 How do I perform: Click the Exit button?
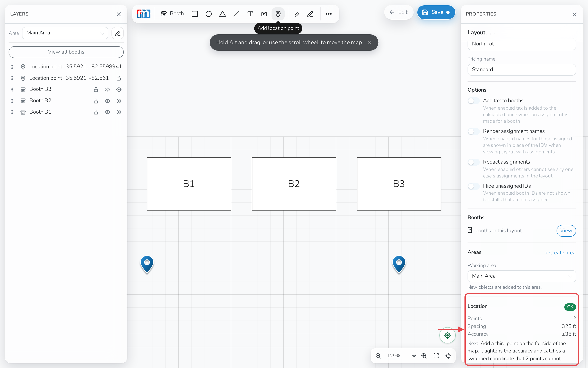tap(399, 12)
